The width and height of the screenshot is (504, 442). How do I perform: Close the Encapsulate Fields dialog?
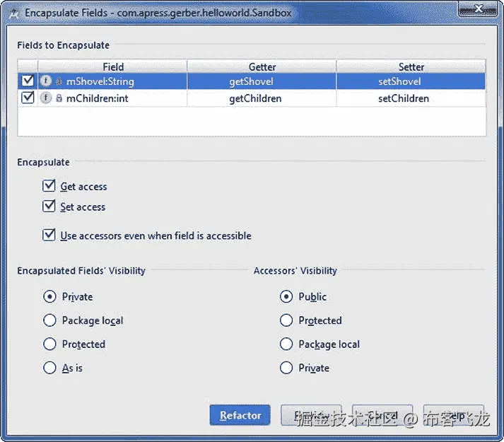(x=478, y=9)
